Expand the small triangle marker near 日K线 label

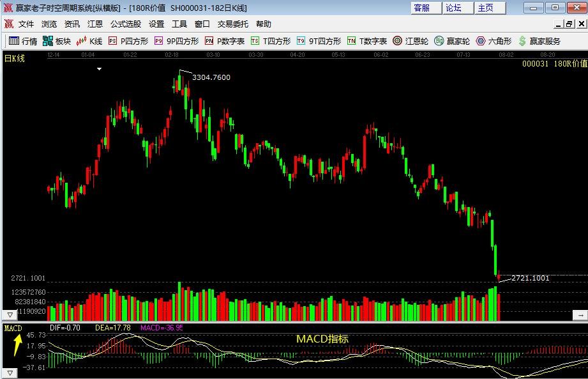pyautogui.click(x=98, y=68)
